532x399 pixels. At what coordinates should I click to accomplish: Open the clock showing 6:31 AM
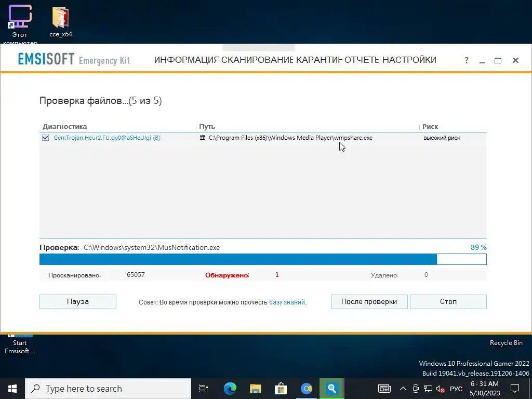485,389
